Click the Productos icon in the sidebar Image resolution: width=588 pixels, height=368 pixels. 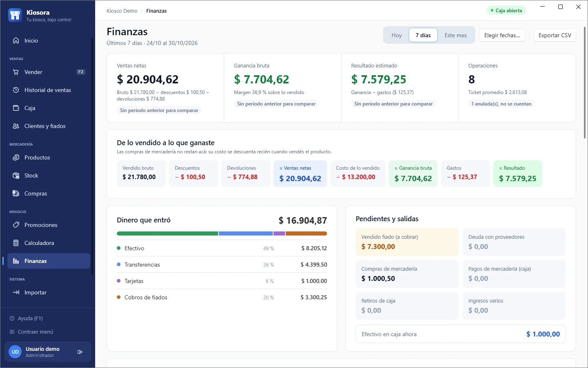click(16, 157)
